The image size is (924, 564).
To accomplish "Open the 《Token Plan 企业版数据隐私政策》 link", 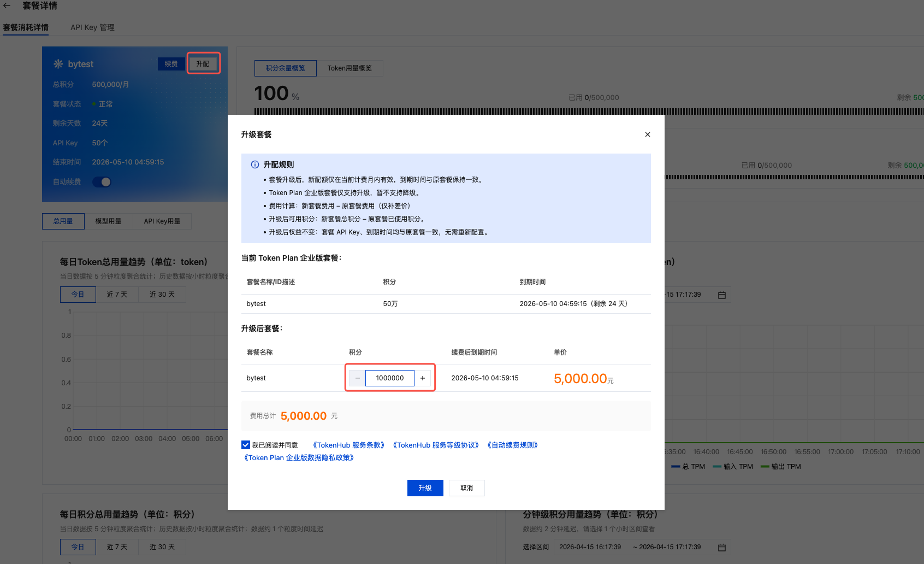I will click(299, 458).
